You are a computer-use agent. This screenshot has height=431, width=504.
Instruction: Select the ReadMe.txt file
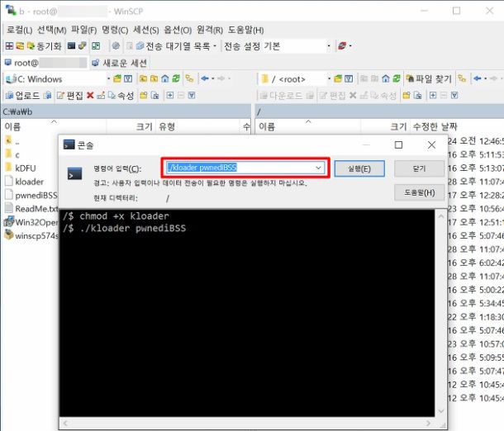[x=32, y=208]
